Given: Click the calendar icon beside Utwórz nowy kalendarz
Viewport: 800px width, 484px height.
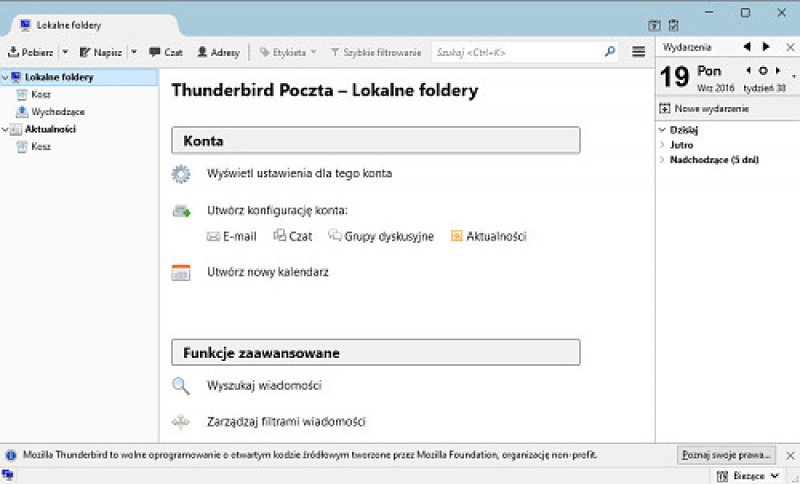Looking at the screenshot, I should 181,273.
